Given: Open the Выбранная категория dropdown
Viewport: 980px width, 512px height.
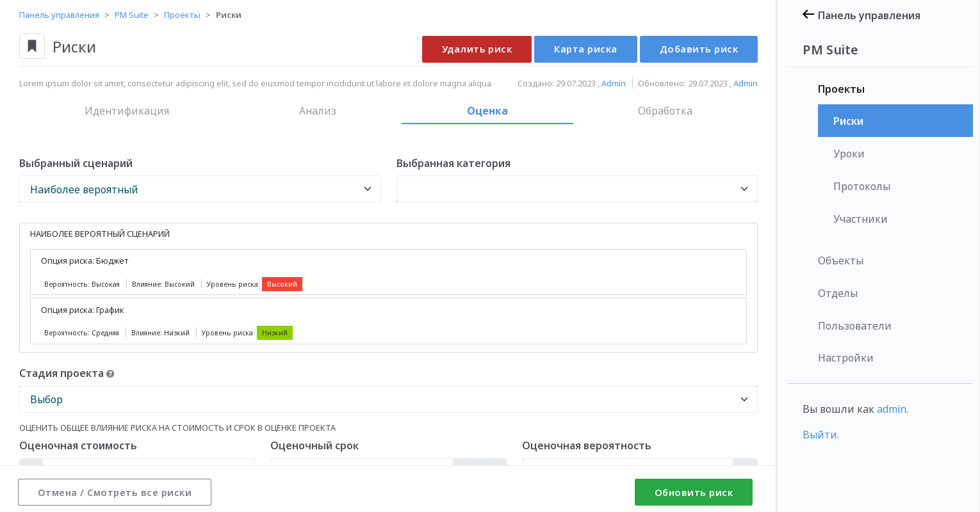Looking at the screenshot, I should (x=577, y=189).
